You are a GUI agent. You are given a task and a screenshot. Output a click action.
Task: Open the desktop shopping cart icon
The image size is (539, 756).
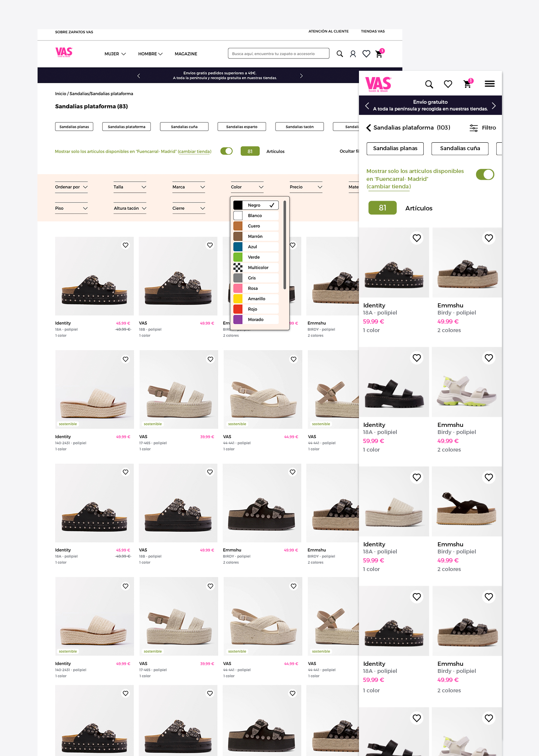point(379,54)
